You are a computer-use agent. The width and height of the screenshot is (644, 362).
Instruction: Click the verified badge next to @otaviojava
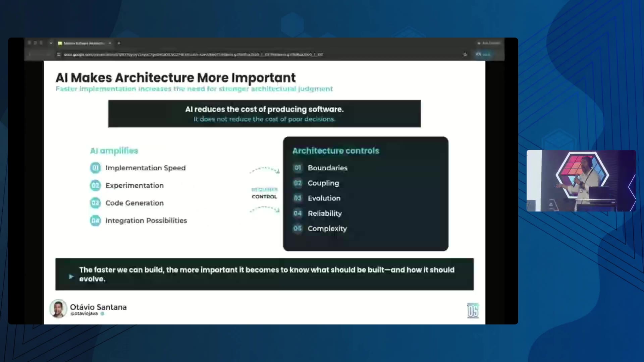pos(102,314)
